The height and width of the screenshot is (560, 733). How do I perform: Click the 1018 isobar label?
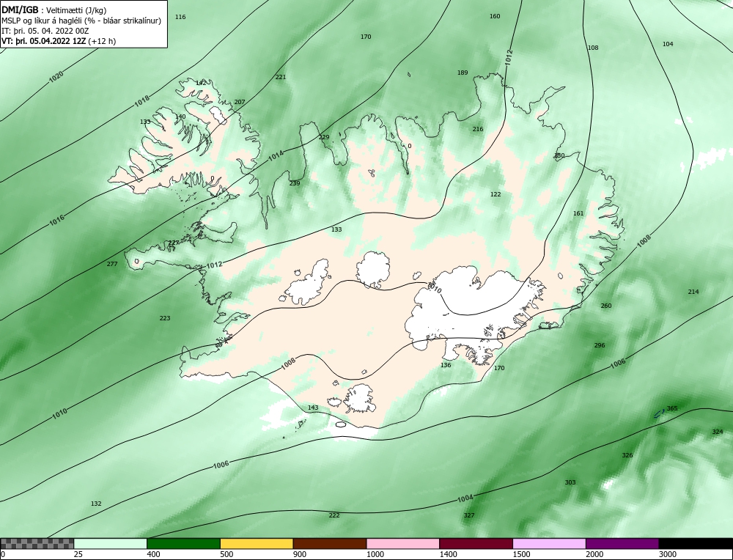pyautogui.click(x=142, y=101)
